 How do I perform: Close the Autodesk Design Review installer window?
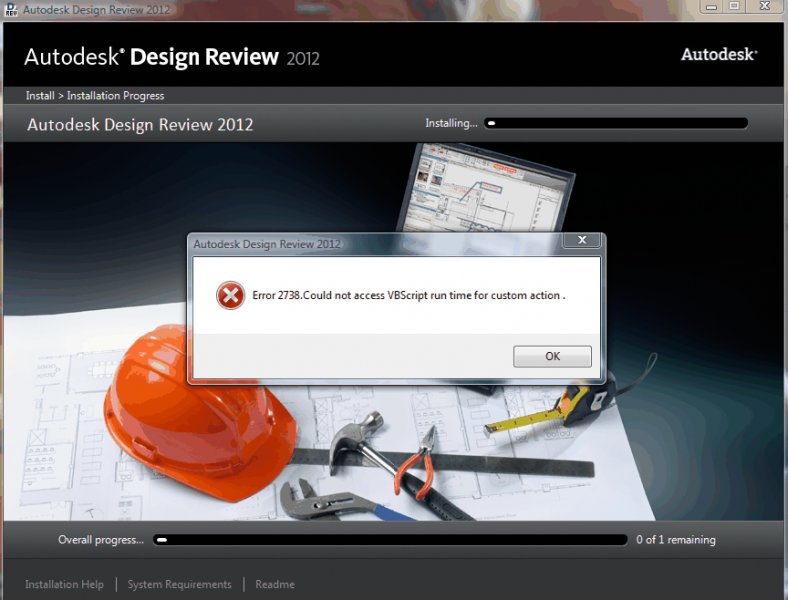[765, 7]
